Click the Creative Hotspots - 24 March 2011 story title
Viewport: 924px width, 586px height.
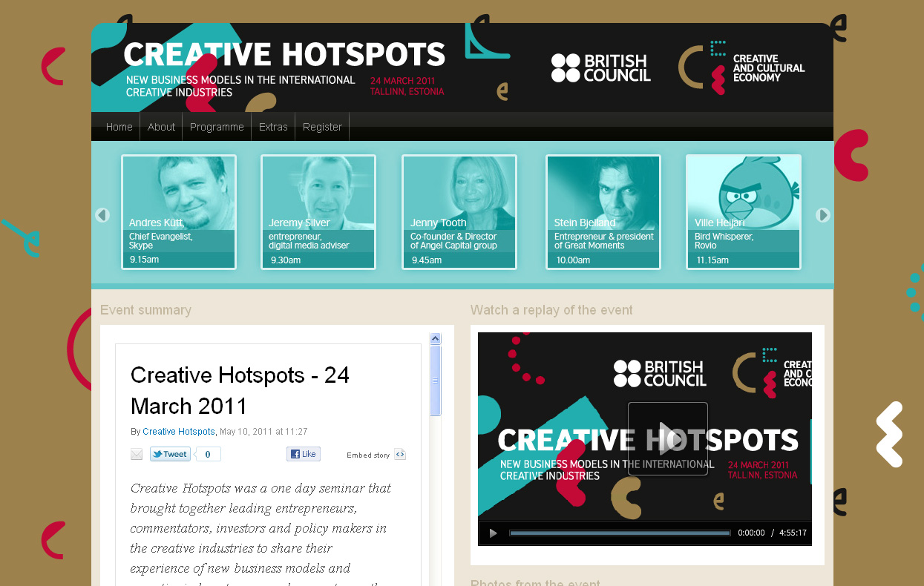(x=240, y=390)
